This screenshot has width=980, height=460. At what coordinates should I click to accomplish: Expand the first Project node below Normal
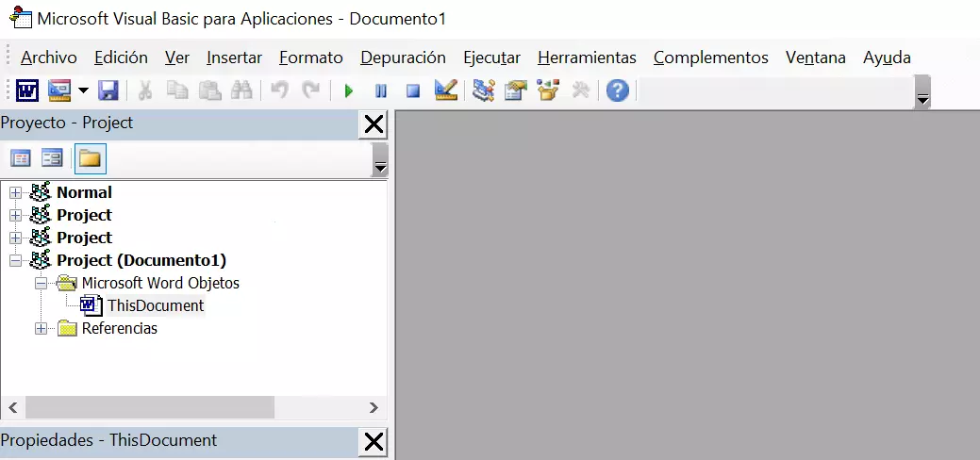coord(16,215)
